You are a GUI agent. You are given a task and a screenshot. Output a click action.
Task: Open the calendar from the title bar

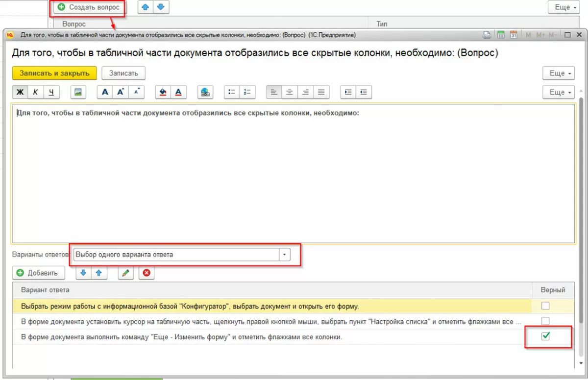[514, 35]
